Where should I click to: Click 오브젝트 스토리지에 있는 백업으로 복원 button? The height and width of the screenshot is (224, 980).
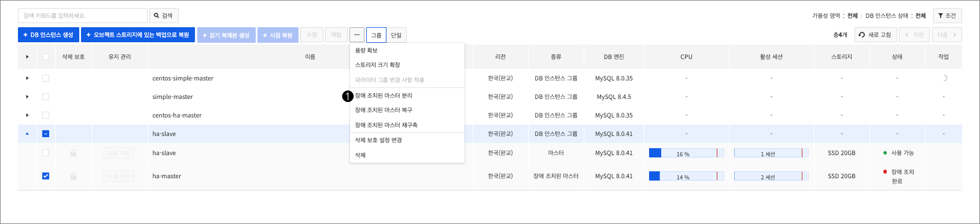138,35
